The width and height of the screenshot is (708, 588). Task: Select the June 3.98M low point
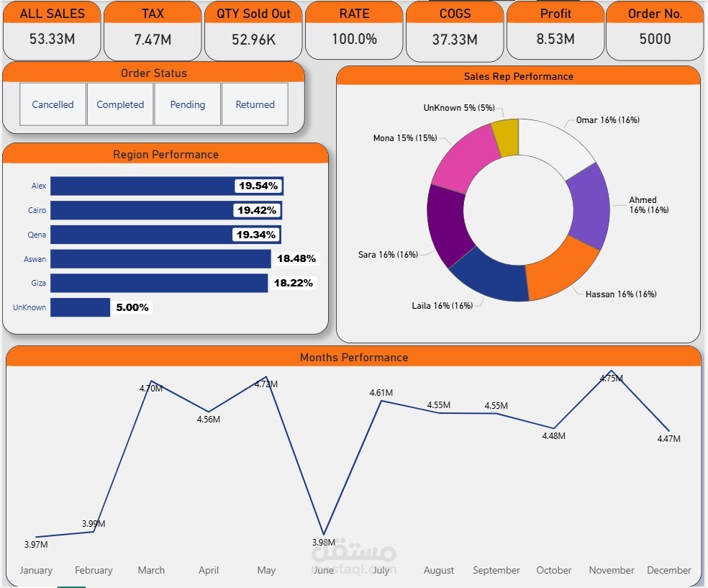coord(324,534)
